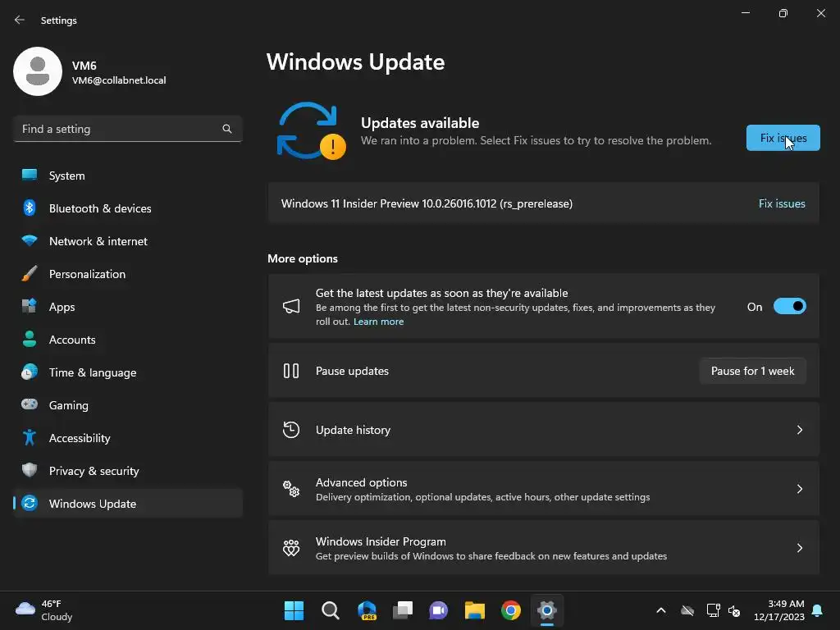
Task: Click the VM6@collabnet.local account text
Action: [119, 80]
